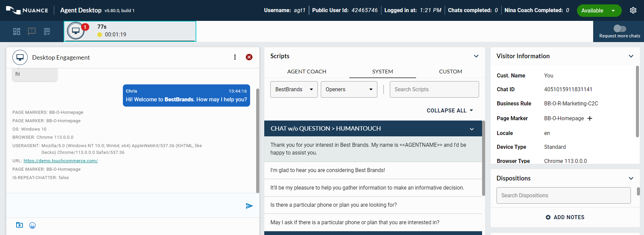The width and height of the screenshot is (644, 235).
Task: Close the Desktop Engagement chat
Action: coord(249,57)
